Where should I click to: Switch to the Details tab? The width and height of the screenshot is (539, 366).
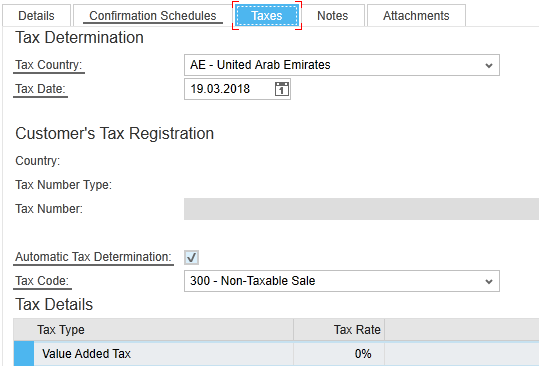click(36, 16)
